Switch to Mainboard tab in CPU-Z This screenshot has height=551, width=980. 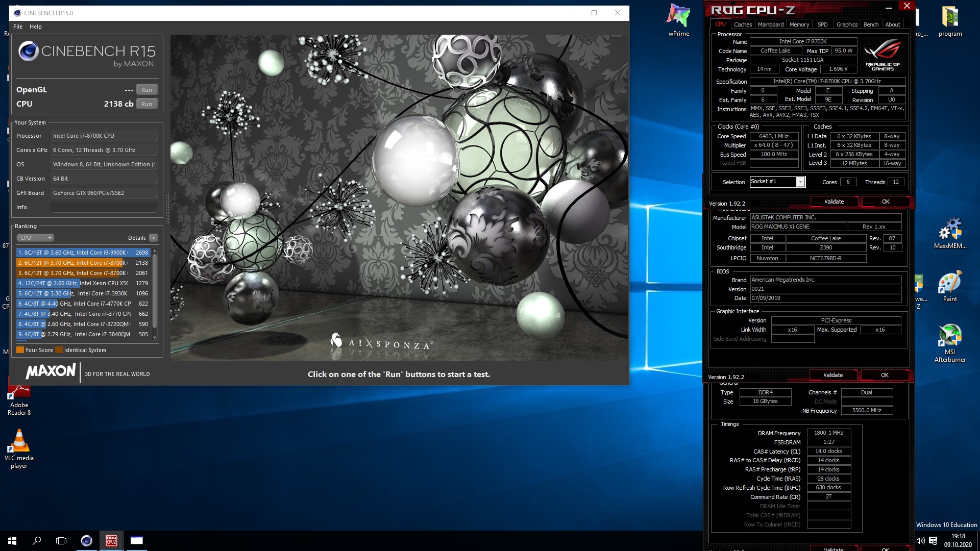coord(771,24)
